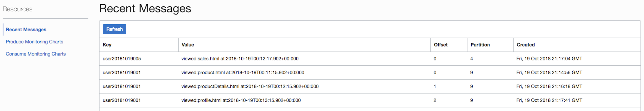Click the Offset column header

tap(440, 45)
